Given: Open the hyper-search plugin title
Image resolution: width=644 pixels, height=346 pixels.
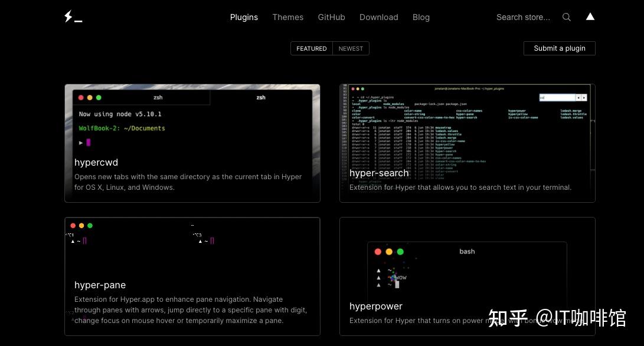Looking at the screenshot, I should [379, 173].
